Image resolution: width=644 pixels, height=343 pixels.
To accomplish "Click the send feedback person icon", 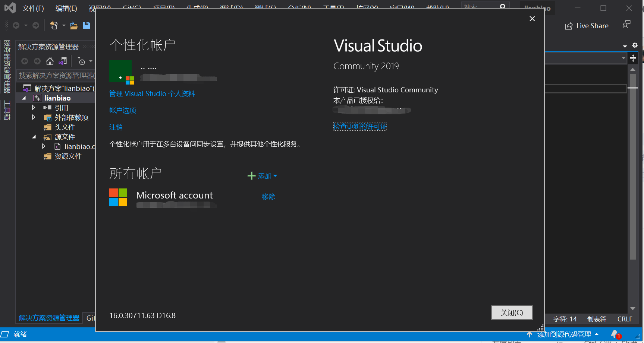I will point(626,25).
